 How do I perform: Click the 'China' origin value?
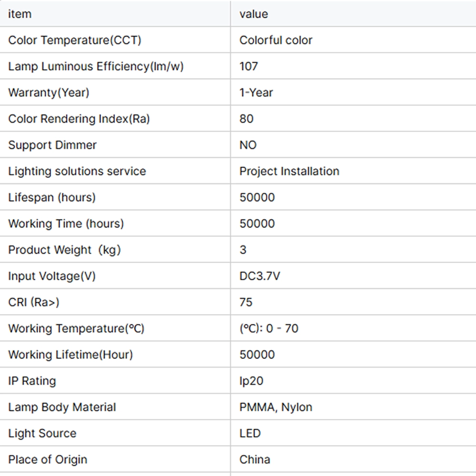point(255,459)
